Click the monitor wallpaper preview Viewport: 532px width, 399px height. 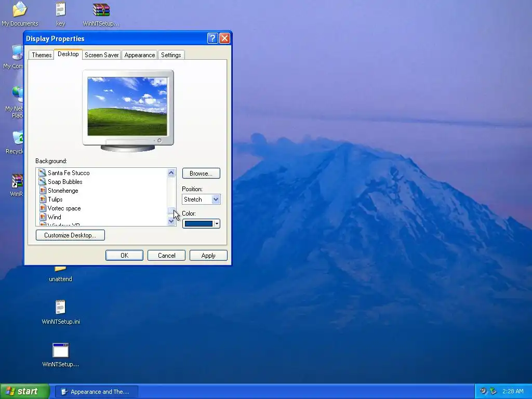coord(127,106)
